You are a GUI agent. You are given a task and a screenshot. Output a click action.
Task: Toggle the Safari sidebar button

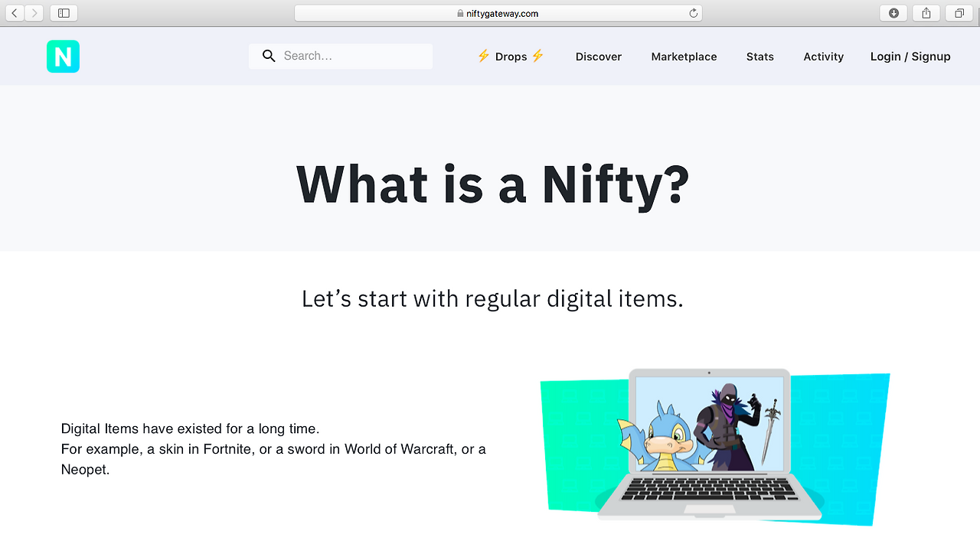64,13
